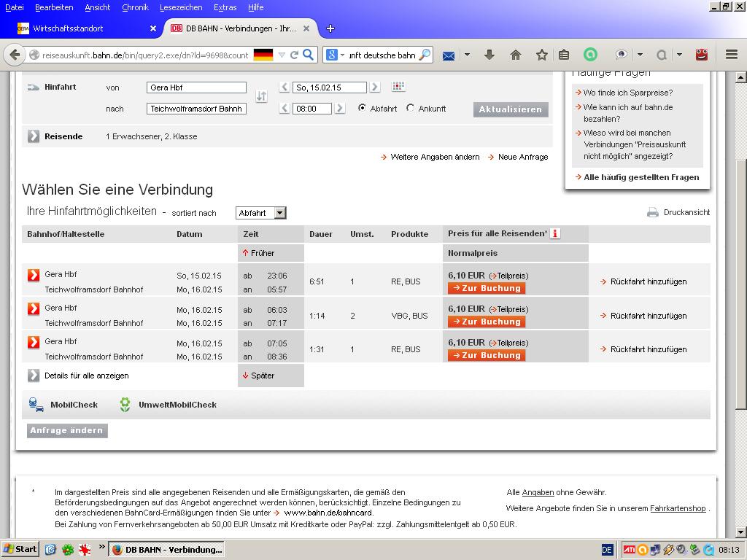747x560 pixels.
Task: Show Später connections
Action: tap(259, 376)
